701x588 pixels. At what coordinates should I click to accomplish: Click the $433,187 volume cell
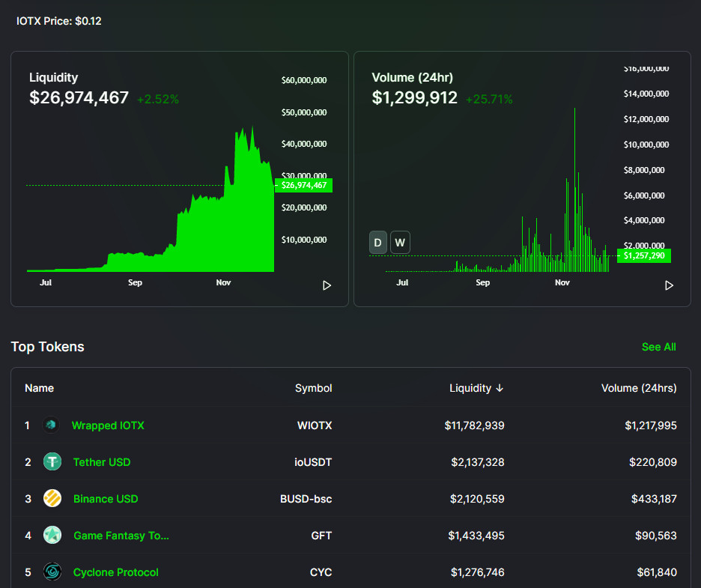pyautogui.click(x=654, y=499)
